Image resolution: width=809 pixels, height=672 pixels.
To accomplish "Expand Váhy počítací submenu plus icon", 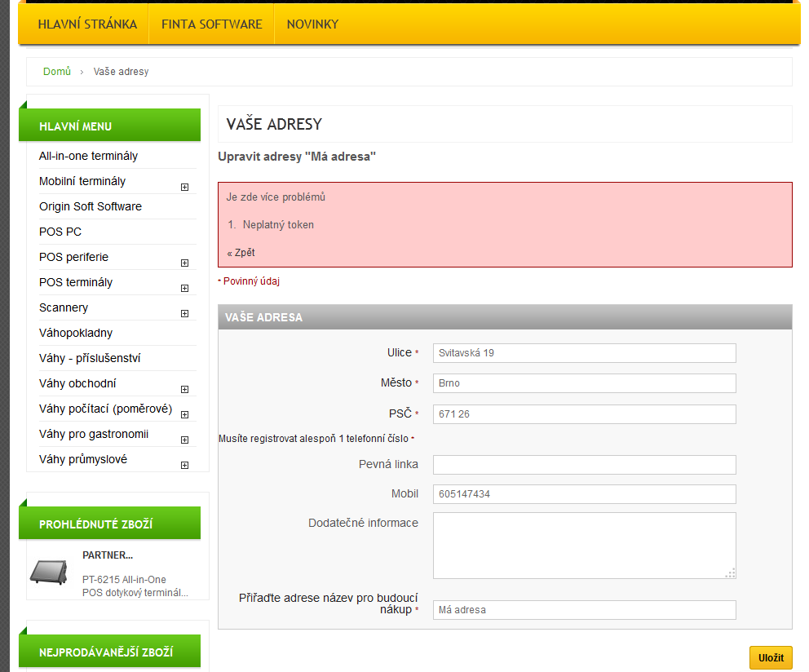I will [184, 414].
